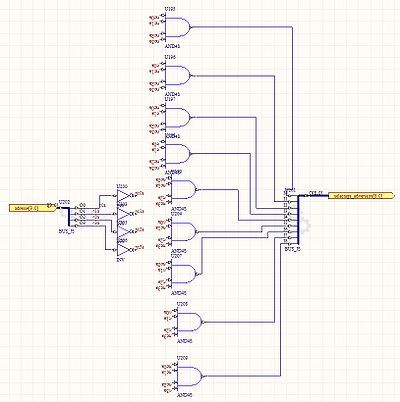The width and height of the screenshot is (400, 402).
Task: Click the yellow output port on right
Action: tap(361, 196)
